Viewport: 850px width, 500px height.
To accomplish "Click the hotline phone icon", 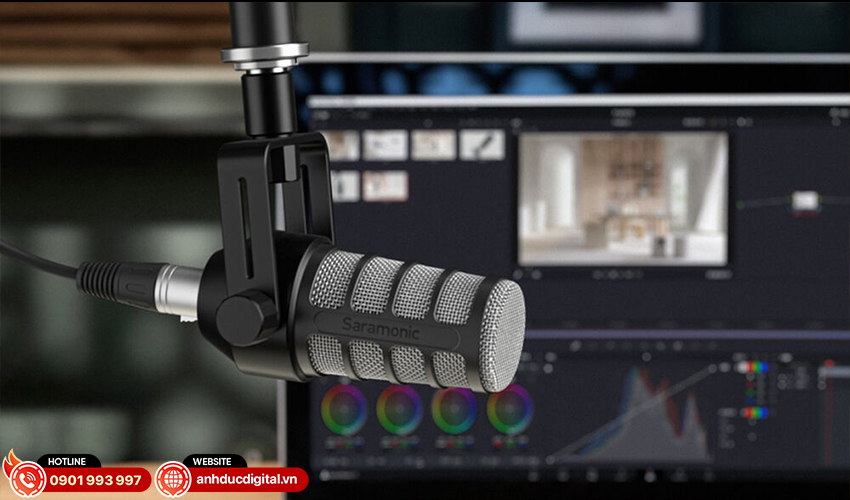I will point(24,480).
